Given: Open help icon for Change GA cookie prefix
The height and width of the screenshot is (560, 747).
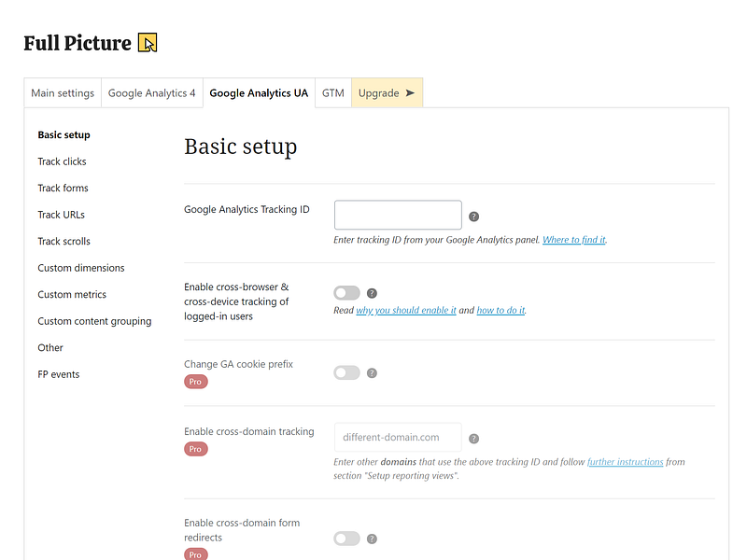Looking at the screenshot, I should (x=372, y=373).
